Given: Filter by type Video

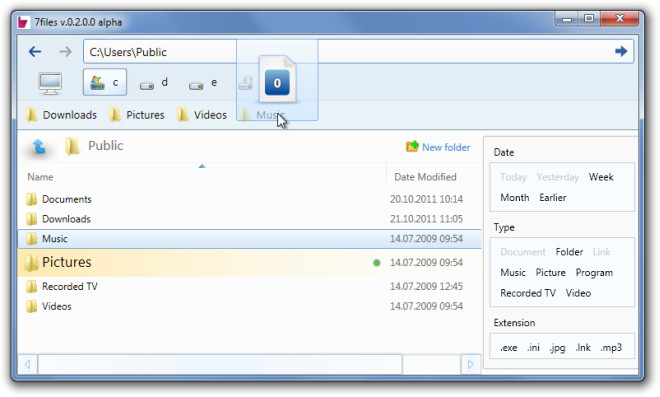Looking at the screenshot, I should coord(578,293).
